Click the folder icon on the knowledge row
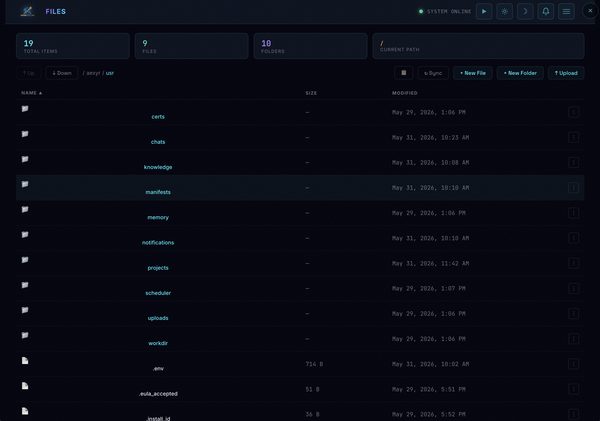Screen dimensions: 600x421 [x=25, y=159]
